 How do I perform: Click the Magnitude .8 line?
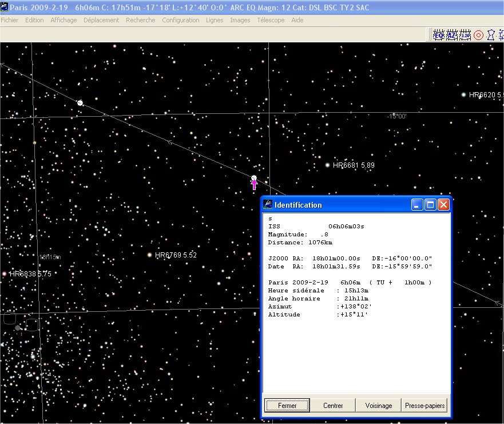click(x=298, y=235)
